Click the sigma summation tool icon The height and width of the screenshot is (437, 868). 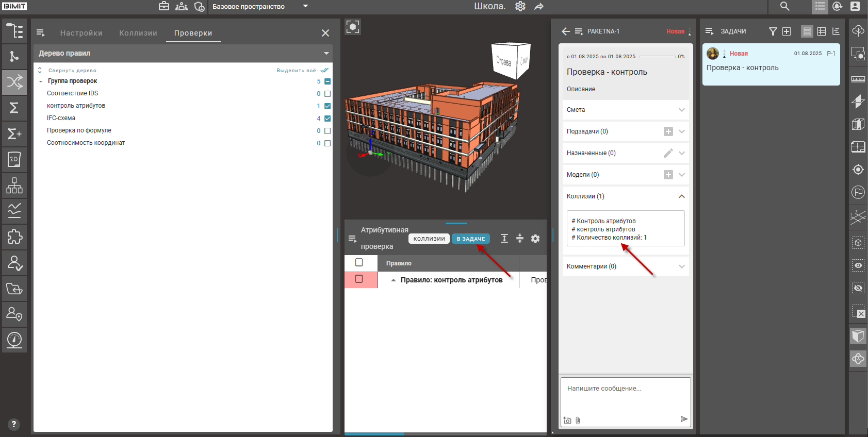pos(14,108)
